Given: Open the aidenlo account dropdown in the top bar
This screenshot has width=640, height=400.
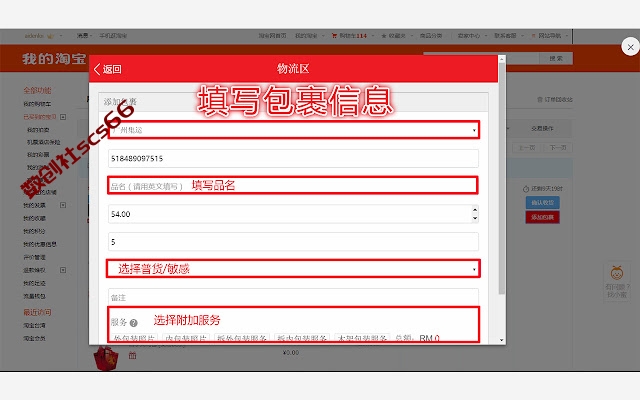Looking at the screenshot, I should [43, 36].
